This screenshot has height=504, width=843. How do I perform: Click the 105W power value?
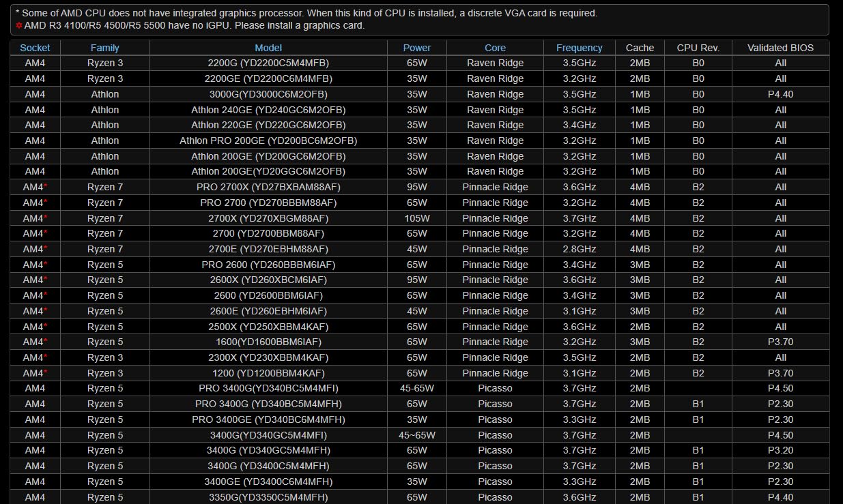(416, 218)
